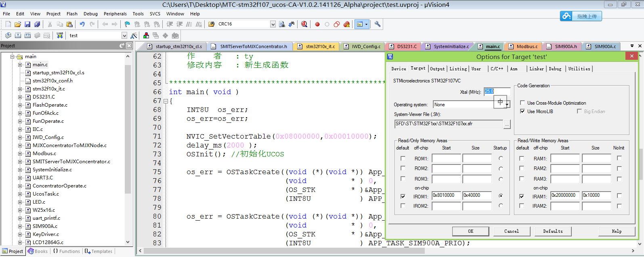Screen dimensions: 644x257
Task: Uncheck IROM1 default checkbox
Action: (403, 196)
